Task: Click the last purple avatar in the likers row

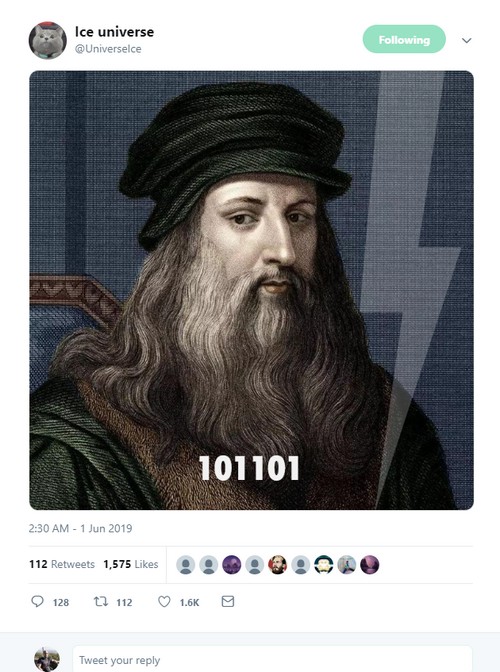Action: click(369, 564)
